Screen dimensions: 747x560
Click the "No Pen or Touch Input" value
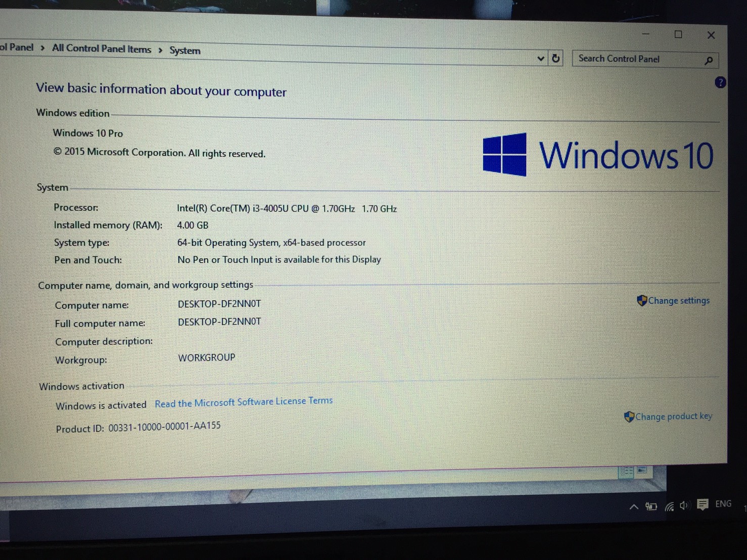279,260
